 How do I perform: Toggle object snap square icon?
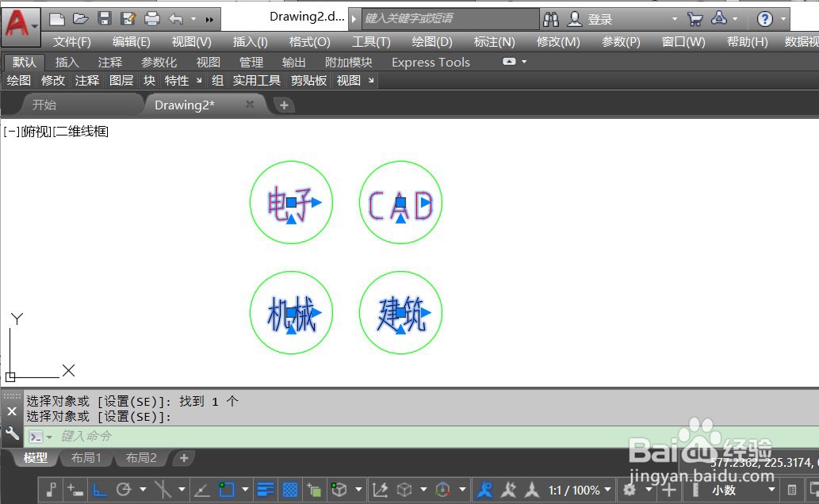(227, 490)
